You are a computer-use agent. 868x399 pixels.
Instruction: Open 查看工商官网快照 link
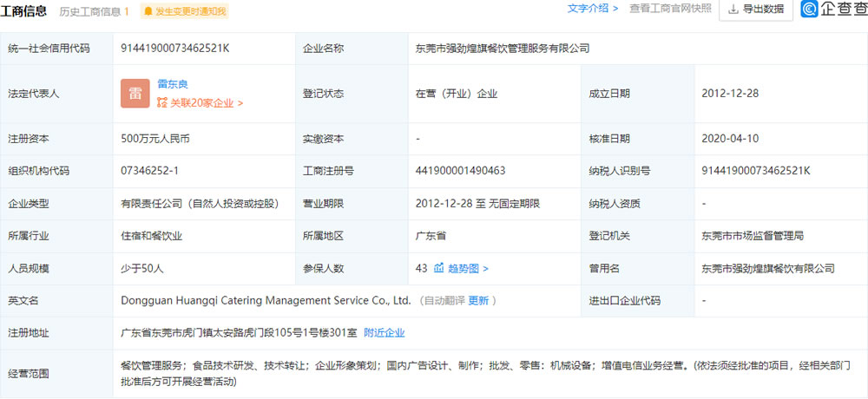(x=670, y=9)
